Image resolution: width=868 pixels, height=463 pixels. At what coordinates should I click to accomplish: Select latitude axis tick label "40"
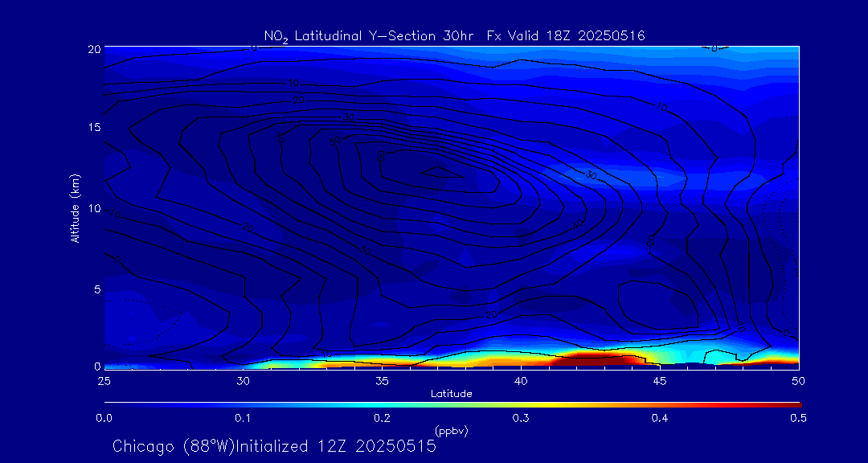(x=521, y=381)
